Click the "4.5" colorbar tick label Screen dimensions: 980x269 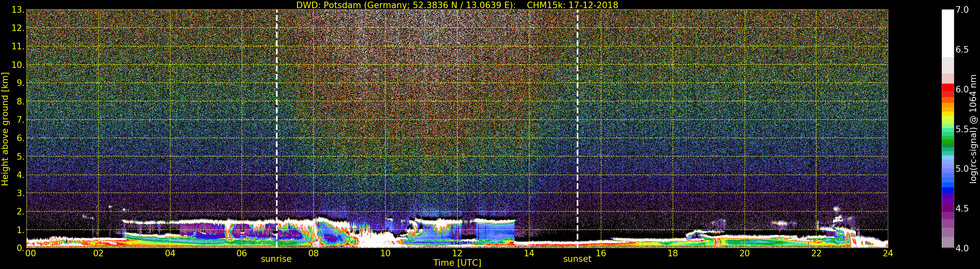(962, 209)
